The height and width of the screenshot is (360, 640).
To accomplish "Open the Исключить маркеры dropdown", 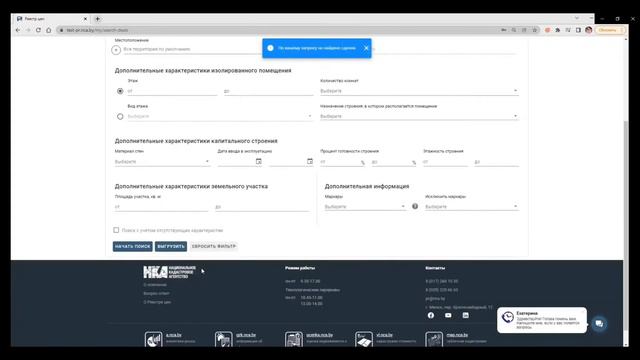I will [x=471, y=207].
